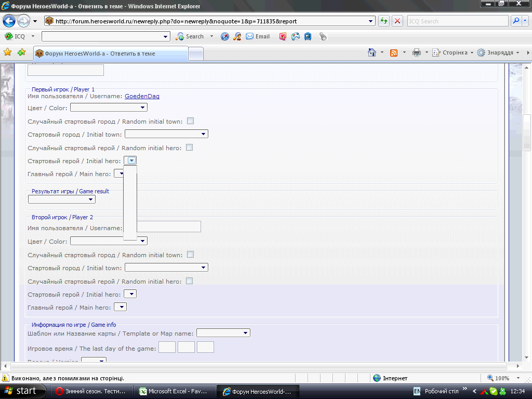Image resolution: width=532 pixels, height=399 pixels.
Task: Open ICQ menu dropdown arrow
Action: [x=33, y=36]
